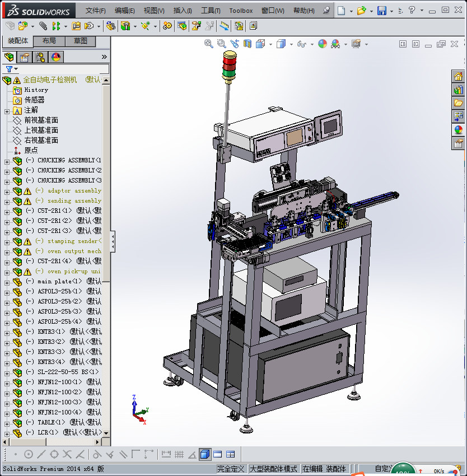Image resolution: width=467 pixels, height=476 pixels.
Task: Select 传感器 in the feature tree
Action: click(x=34, y=100)
